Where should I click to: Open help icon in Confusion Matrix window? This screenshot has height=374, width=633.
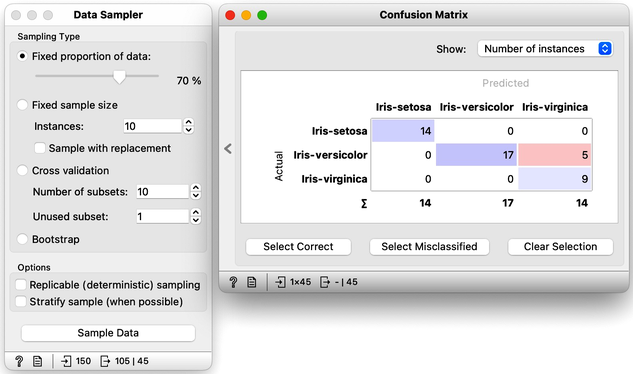pyautogui.click(x=233, y=282)
